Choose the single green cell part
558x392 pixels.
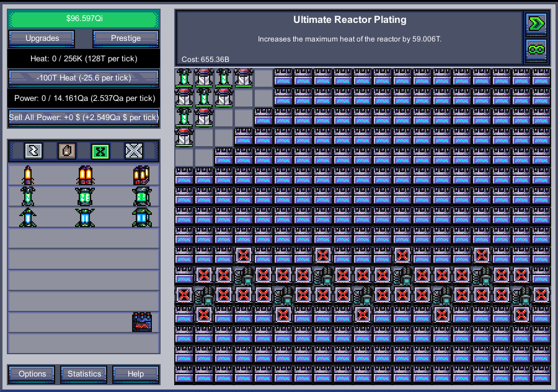[27, 196]
